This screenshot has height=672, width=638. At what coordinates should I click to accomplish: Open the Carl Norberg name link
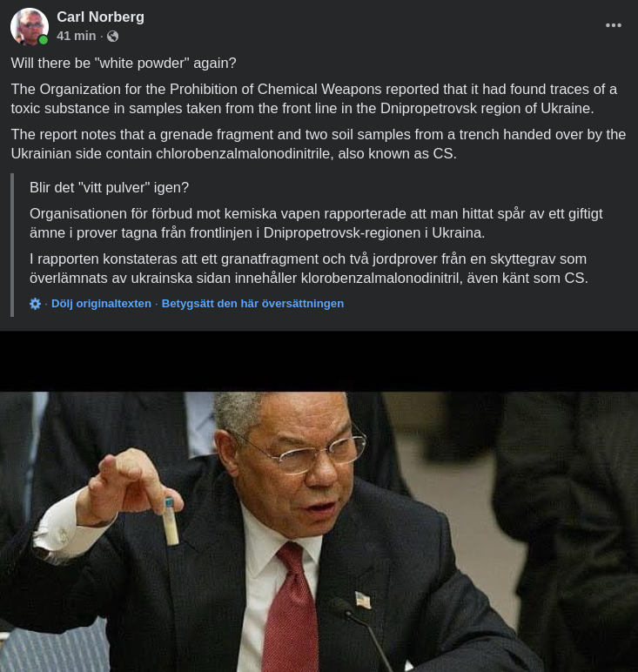tap(100, 17)
